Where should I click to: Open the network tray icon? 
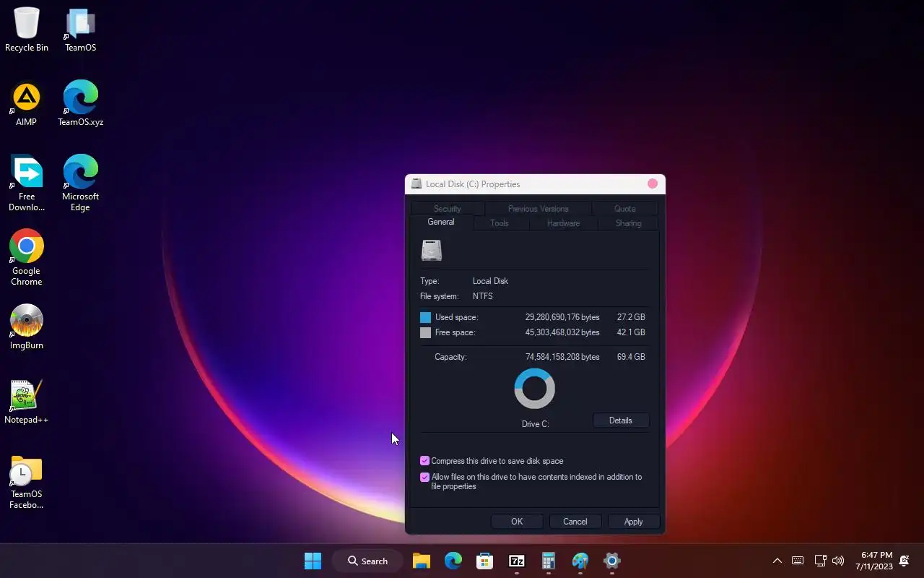click(821, 561)
